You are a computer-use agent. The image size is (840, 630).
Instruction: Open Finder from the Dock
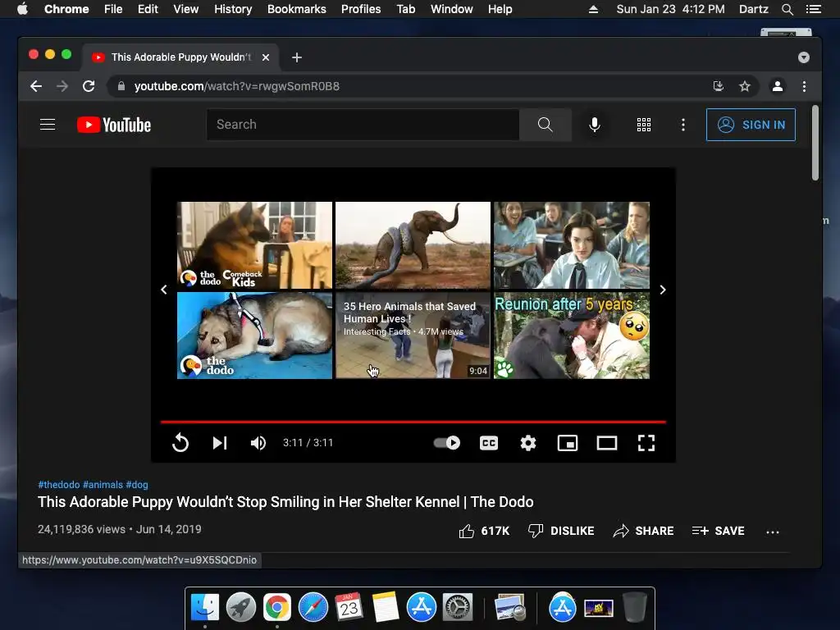[x=205, y=608]
